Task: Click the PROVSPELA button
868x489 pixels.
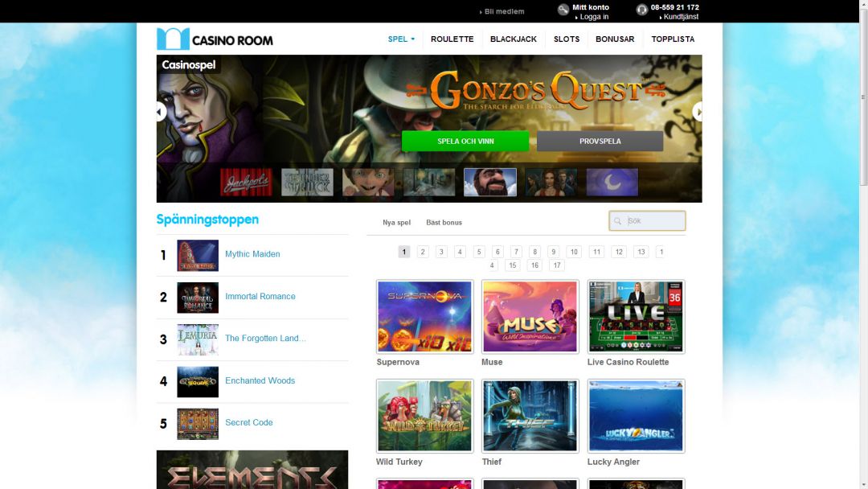Action: (600, 142)
